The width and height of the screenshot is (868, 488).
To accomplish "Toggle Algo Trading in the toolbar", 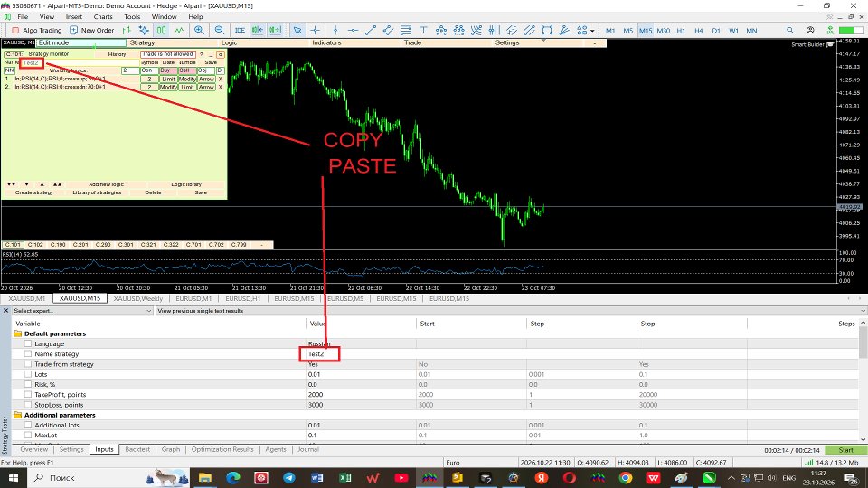I will pos(36,31).
